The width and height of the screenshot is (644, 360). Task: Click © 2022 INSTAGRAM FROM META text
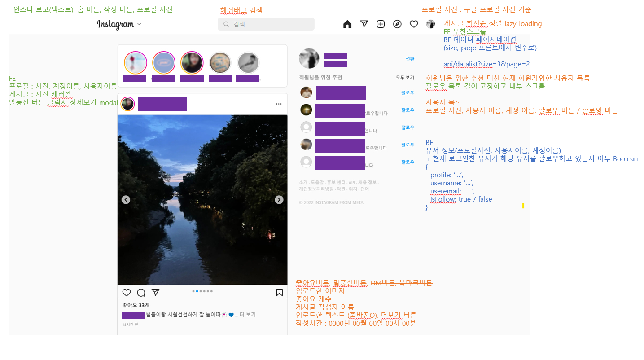click(331, 202)
